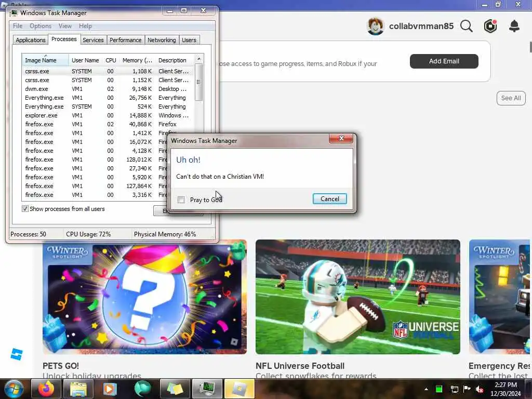The height and width of the screenshot is (399, 532).
Task: Open the Sticky Notes taskbar item
Action: [175, 389]
